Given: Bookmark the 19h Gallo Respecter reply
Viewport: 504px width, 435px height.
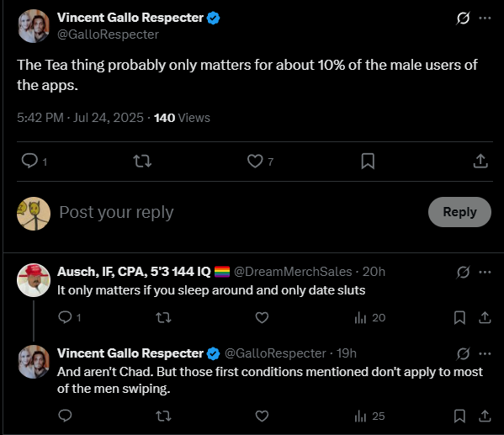Looking at the screenshot, I should pyautogui.click(x=459, y=416).
